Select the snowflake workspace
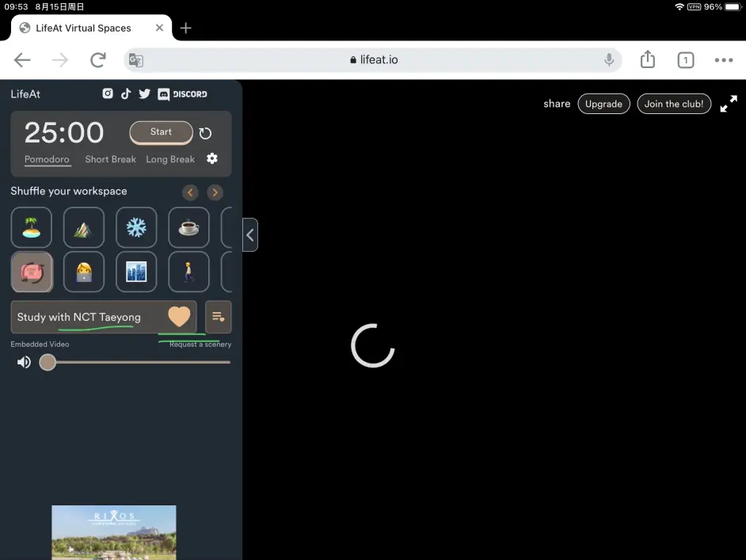The image size is (746, 560). [x=136, y=227]
